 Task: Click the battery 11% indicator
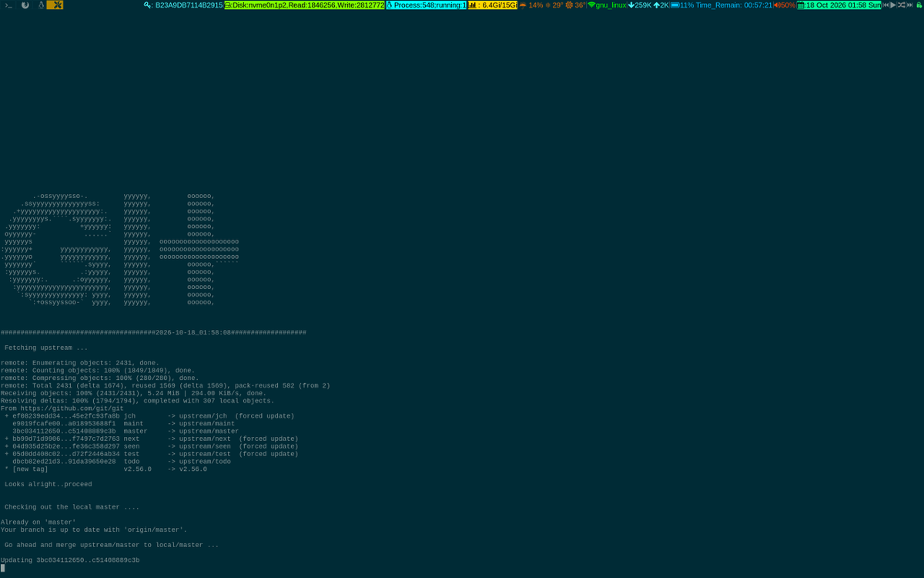[682, 5]
